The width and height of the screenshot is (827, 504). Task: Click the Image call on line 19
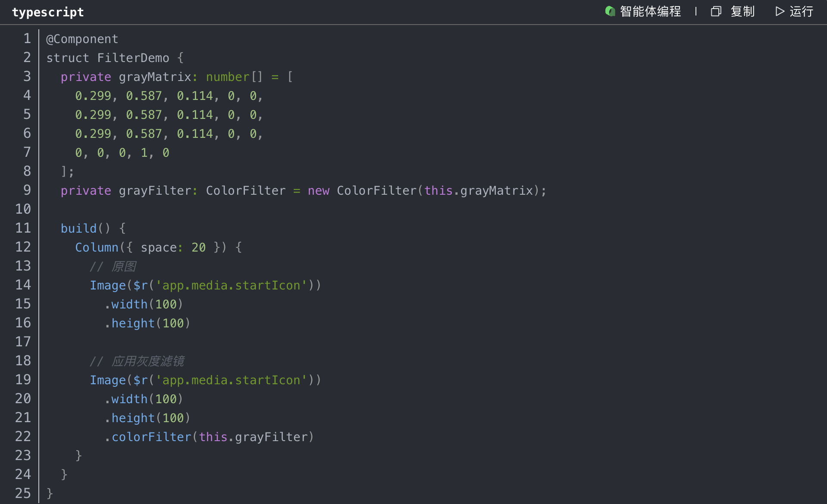click(x=206, y=380)
